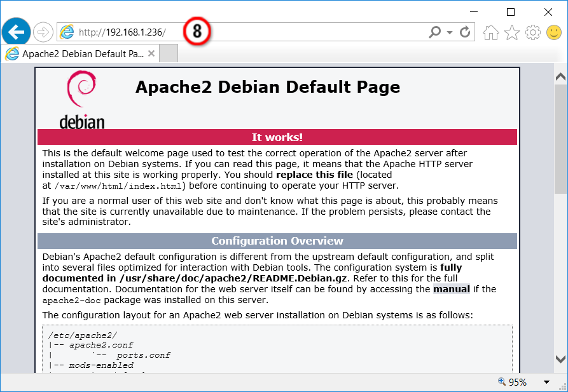The height and width of the screenshot is (392, 568).
Task: Open the zoom level dropdown arrow
Action: pos(546,382)
